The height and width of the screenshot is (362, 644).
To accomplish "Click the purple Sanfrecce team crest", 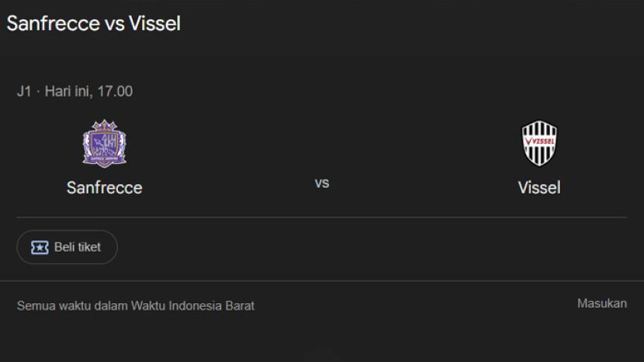I will (x=105, y=144).
